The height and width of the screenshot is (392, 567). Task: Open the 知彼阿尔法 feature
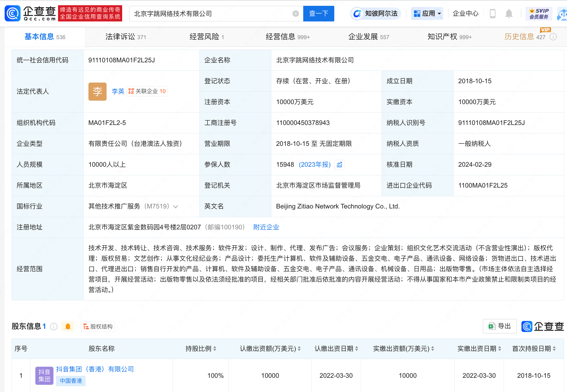pyautogui.click(x=375, y=14)
